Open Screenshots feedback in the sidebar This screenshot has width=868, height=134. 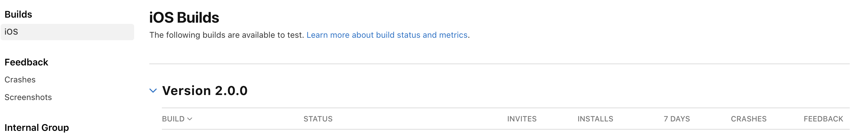tap(28, 97)
